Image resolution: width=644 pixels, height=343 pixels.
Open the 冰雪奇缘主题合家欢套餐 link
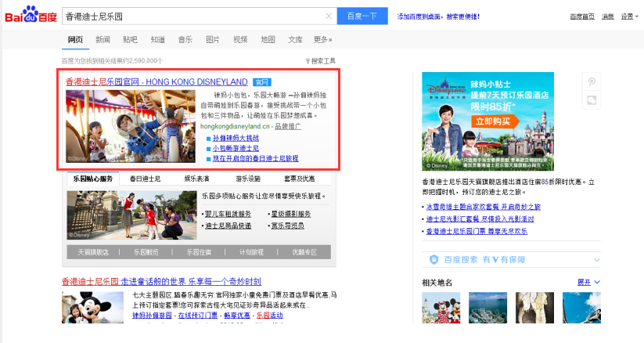[484, 207]
